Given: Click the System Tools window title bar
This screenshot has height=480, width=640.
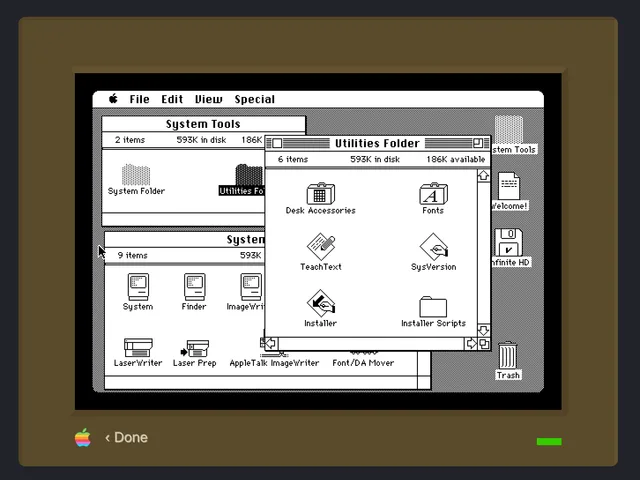Looking at the screenshot, I should (203, 124).
